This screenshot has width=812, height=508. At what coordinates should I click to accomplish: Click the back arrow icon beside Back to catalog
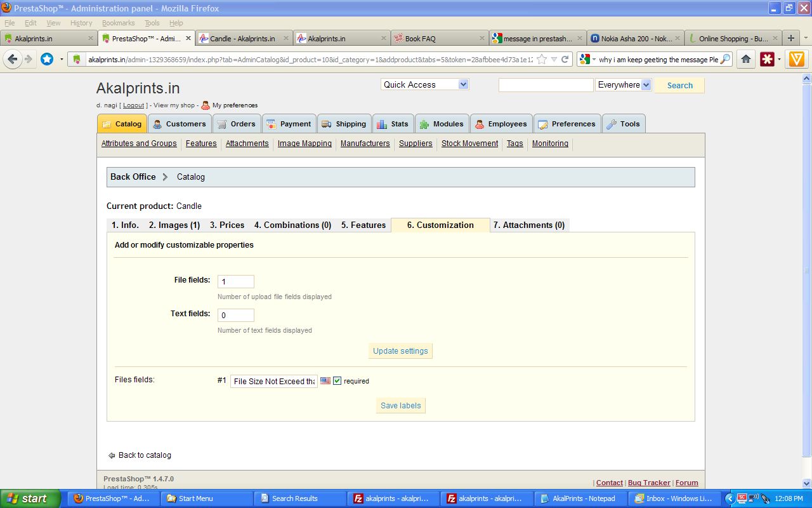pos(112,455)
